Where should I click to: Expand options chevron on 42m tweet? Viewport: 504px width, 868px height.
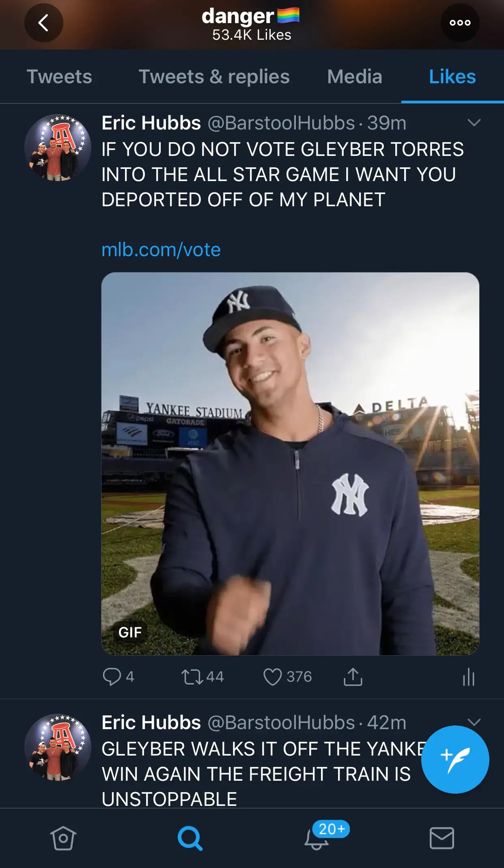point(474,722)
